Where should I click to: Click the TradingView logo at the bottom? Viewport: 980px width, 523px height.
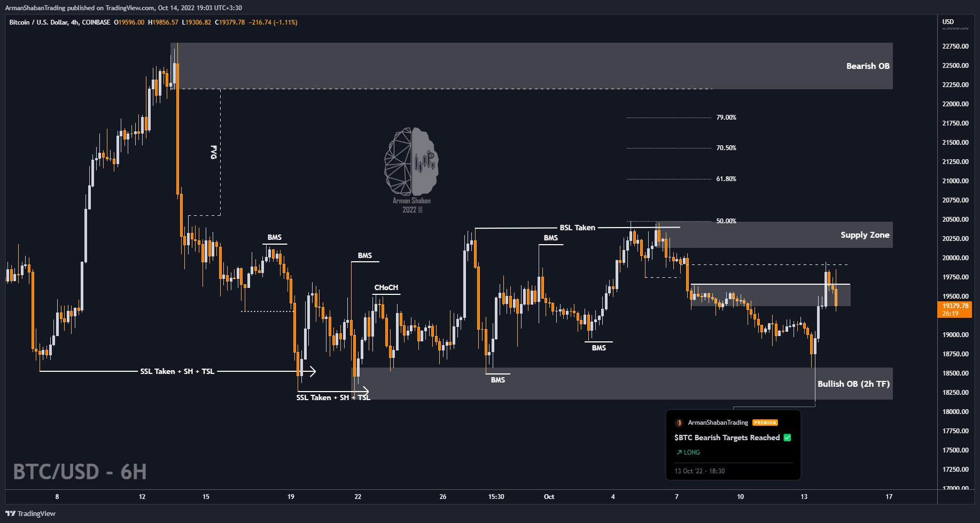tap(30, 513)
